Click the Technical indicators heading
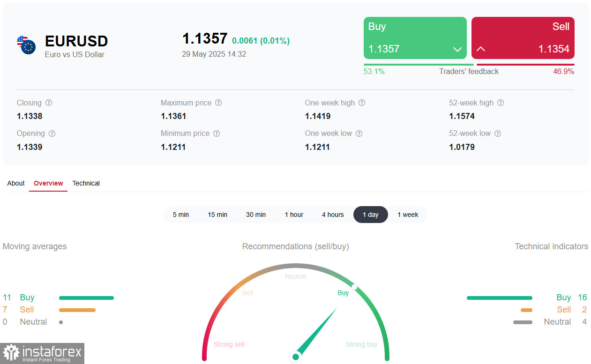This screenshot has width=591, height=364. [552, 246]
